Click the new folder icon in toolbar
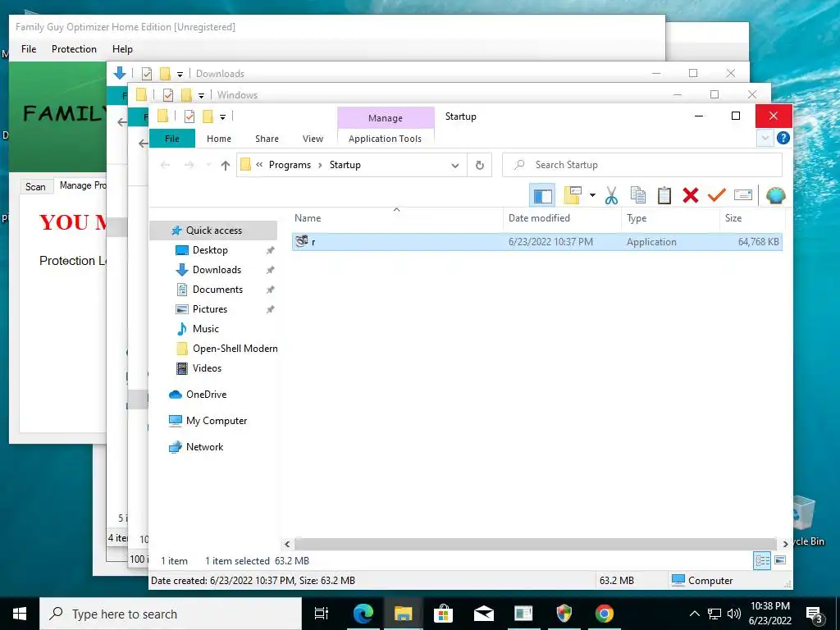 pos(572,195)
